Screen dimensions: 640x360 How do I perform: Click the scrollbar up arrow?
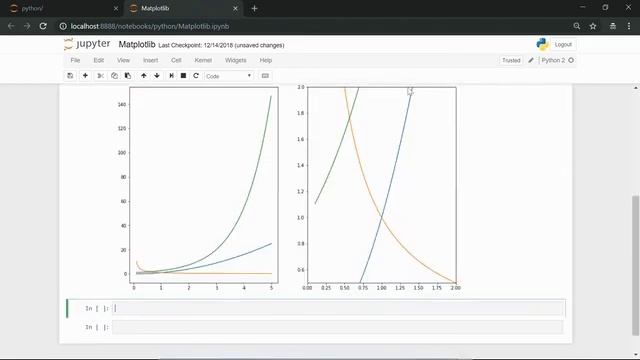(x=636, y=88)
